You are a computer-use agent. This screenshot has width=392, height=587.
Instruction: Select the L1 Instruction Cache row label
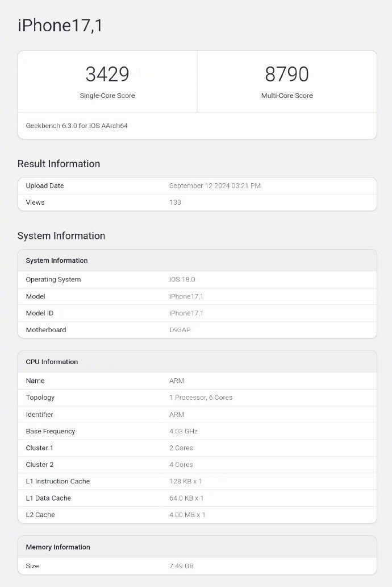point(58,481)
